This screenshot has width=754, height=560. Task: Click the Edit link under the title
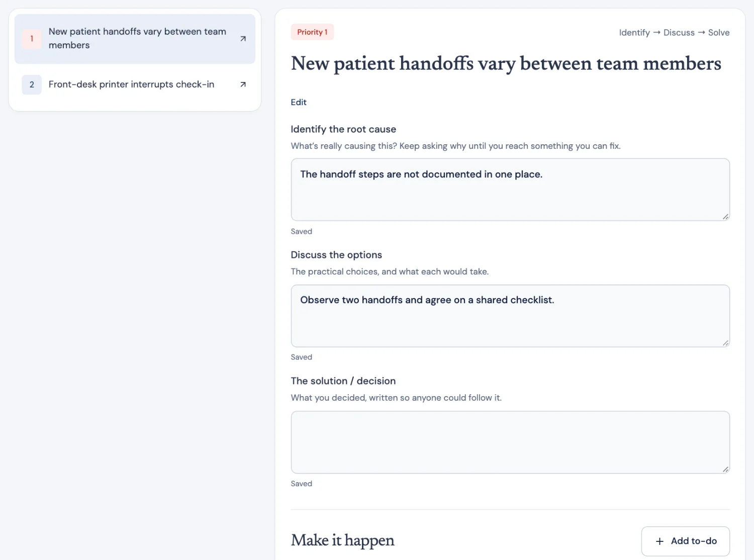(299, 102)
